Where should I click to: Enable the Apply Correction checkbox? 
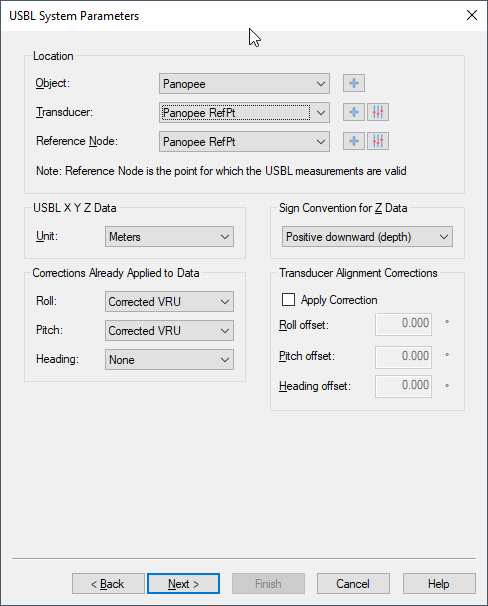288,300
